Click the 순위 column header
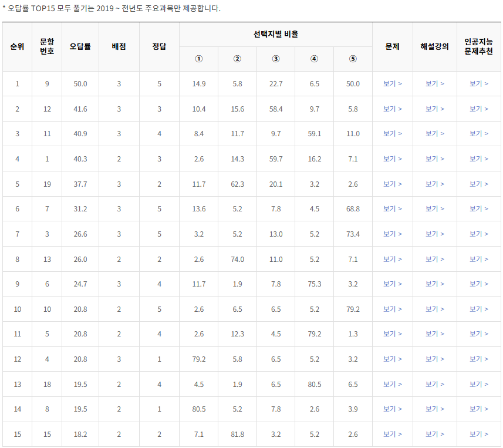 pyautogui.click(x=17, y=46)
